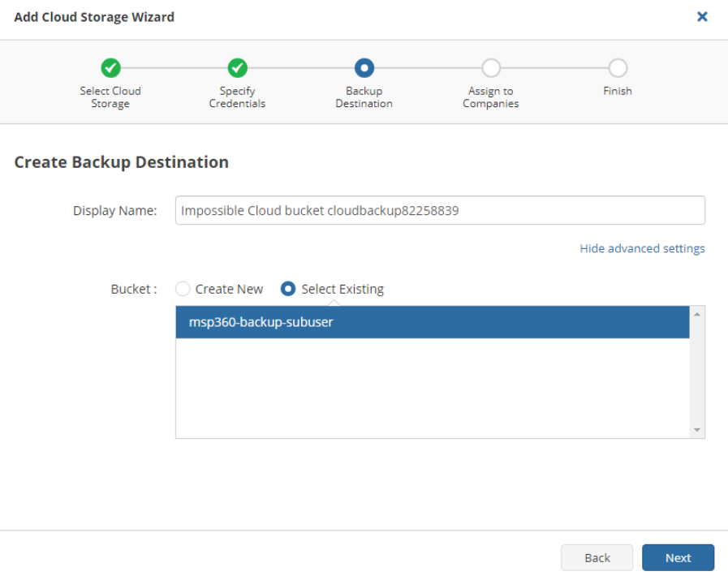Click into the Display Name field
This screenshot has width=728, height=580.
(440, 210)
